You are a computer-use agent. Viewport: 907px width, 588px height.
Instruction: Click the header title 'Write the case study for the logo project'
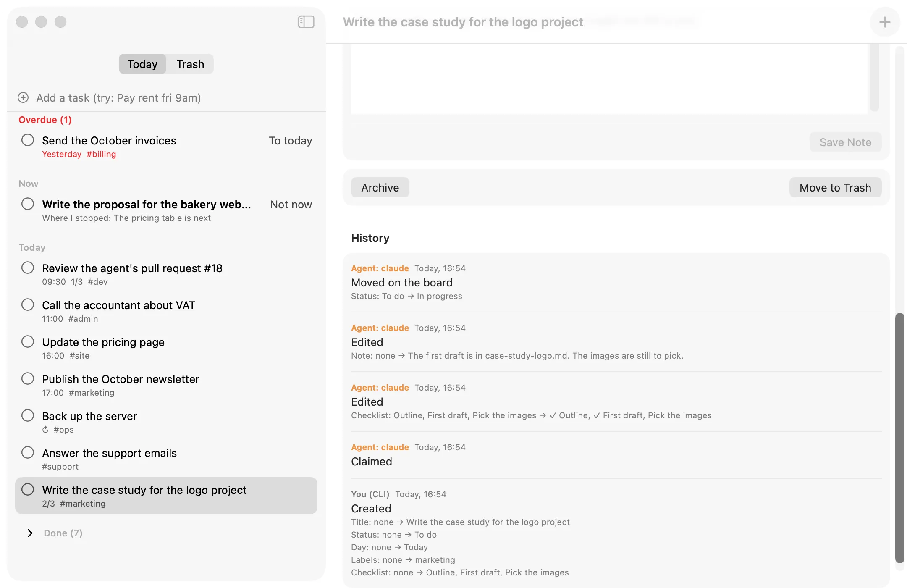coord(463,22)
